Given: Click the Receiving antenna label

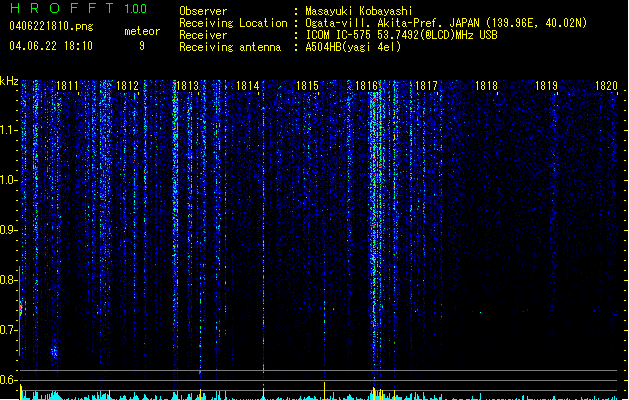Looking at the screenshot, I should click(230, 47).
